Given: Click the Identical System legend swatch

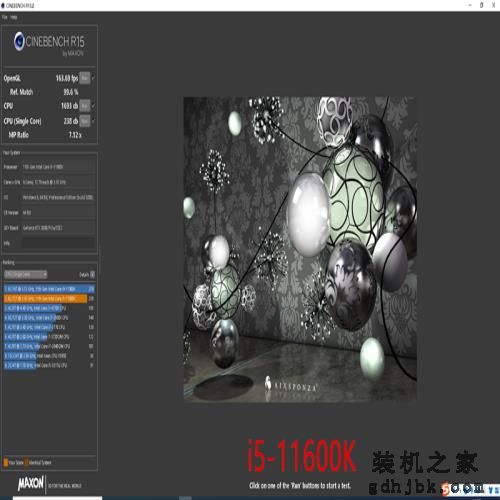Looking at the screenshot, I should tap(27, 463).
